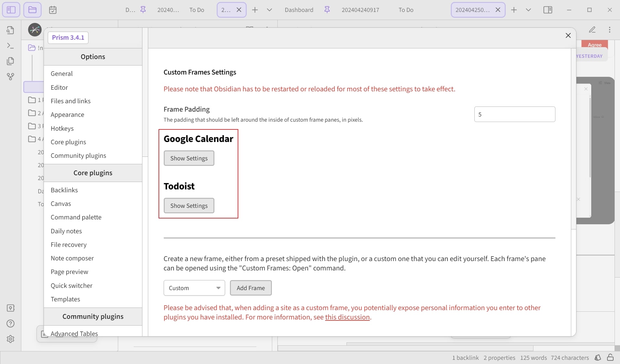Open File recovery plugin settings
Image resolution: width=620 pixels, height=364 pixels.
[x=93, y=245]
